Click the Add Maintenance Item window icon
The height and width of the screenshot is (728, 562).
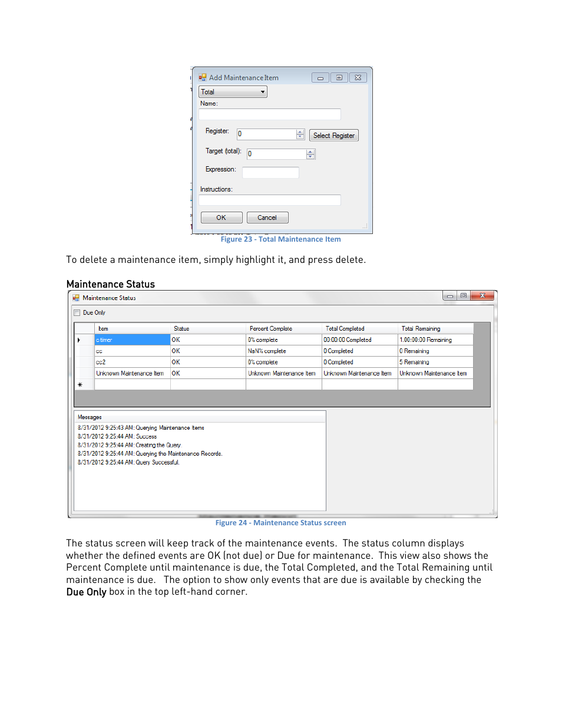click(203, 77)
